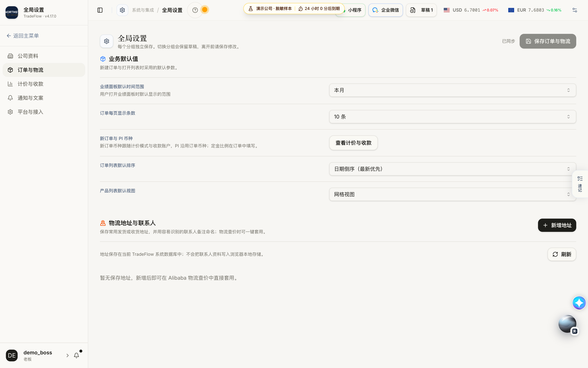Click the 全局设置 breadcrumb label
The height and width of the screenshot is (368, 588).
click(x=172, y=10)
